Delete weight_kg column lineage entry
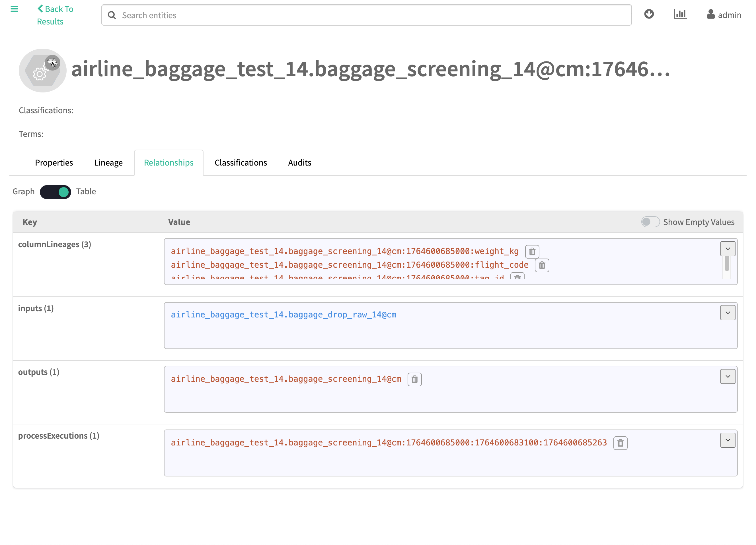 (x=532, y=251)
